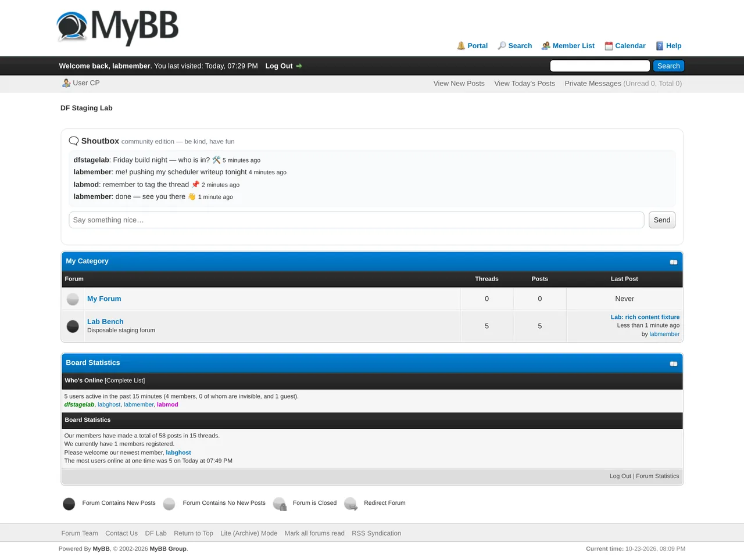Screen dimensions: 744x560
Task: Click the Member List people icon
Action: [x=546, y=46]
